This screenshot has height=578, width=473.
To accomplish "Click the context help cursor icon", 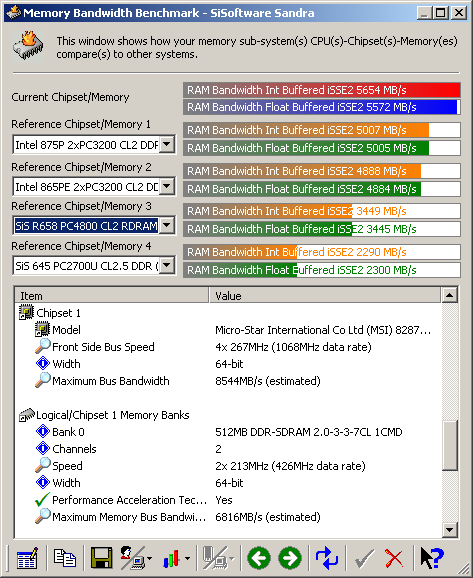I will click(432, 558).
